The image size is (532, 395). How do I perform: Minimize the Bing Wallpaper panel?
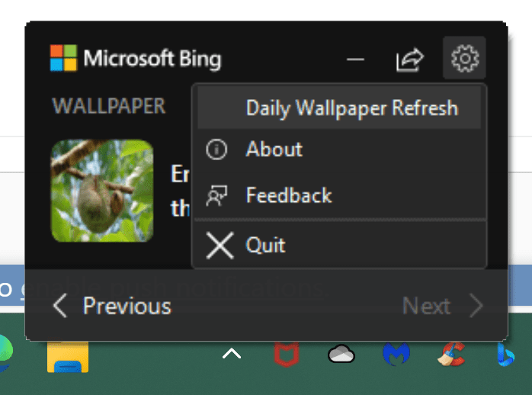tap(355, 59)
